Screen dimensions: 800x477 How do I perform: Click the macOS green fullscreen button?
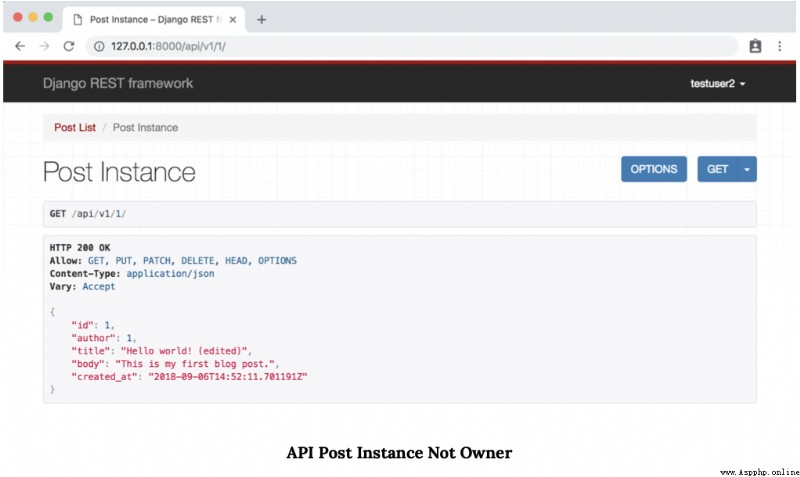[x=48, y=17]
